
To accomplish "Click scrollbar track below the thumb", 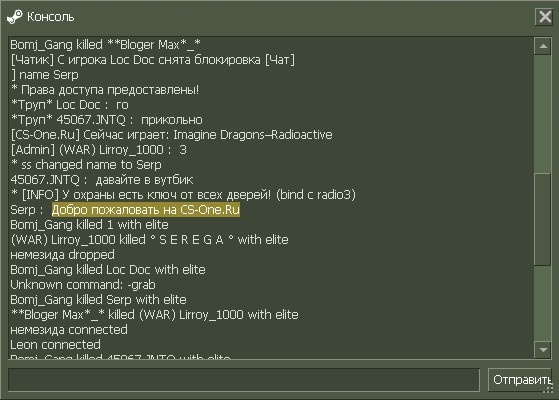I will tap(543, 303).
